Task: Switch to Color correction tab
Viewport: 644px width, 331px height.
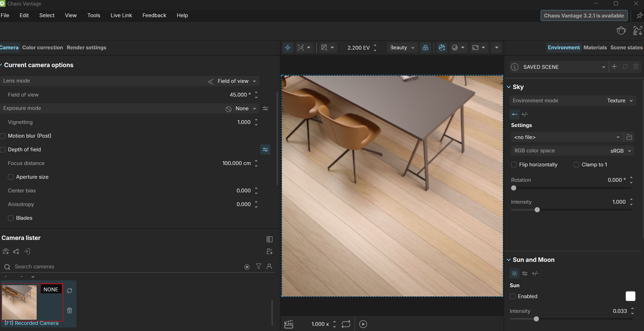Action: (x=42, y=48)
